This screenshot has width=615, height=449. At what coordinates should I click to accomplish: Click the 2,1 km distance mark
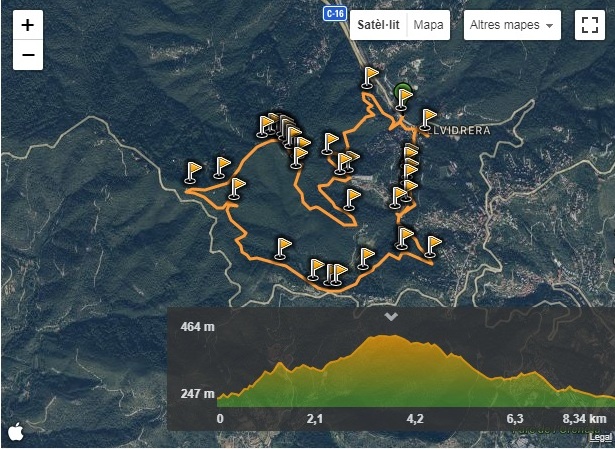coord(314,418)
